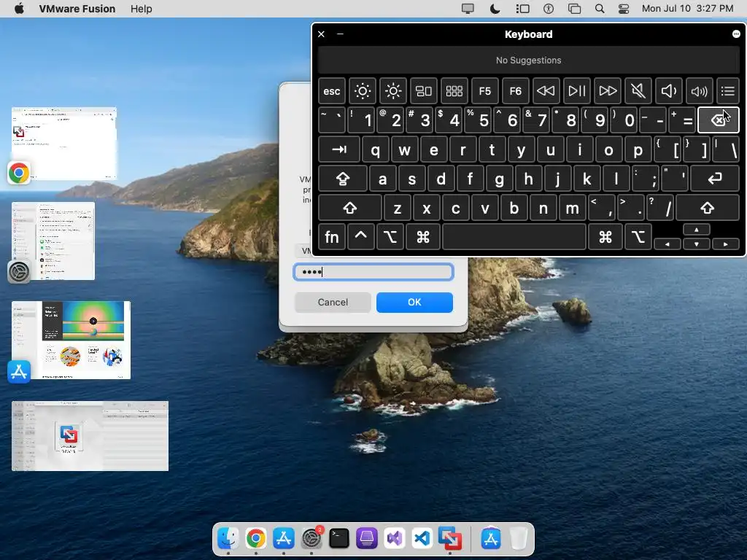The width and height of the screenshot is (747, 560).
Task: Tap the up arrow key
Action: tap(697, 230)
